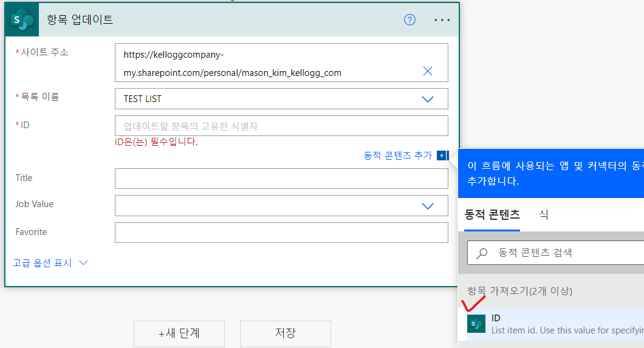The width and height of the screenshot is (644, 348).
Task: Click the Title input field
Action: pos(281,179)
